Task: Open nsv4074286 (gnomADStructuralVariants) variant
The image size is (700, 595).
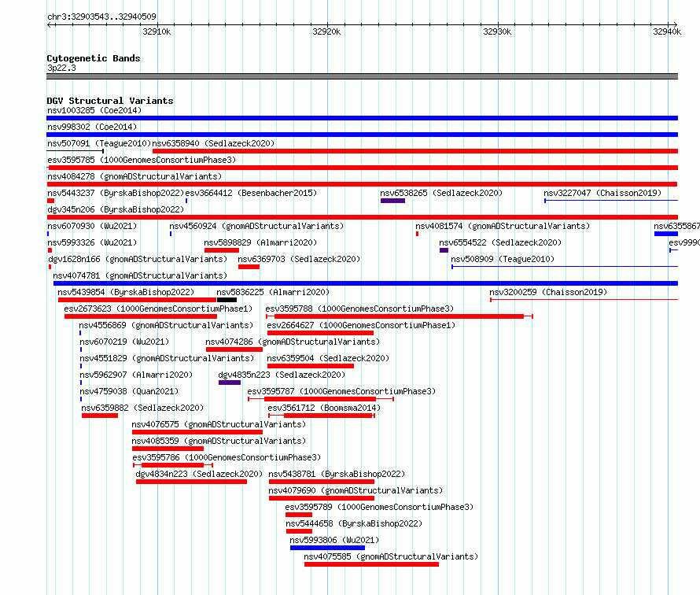Action: pos(293,342)
